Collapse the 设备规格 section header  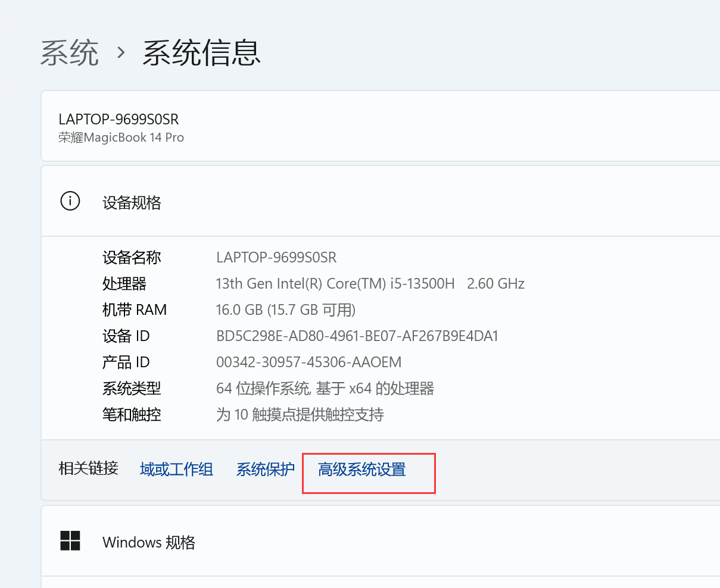(381, 202)
